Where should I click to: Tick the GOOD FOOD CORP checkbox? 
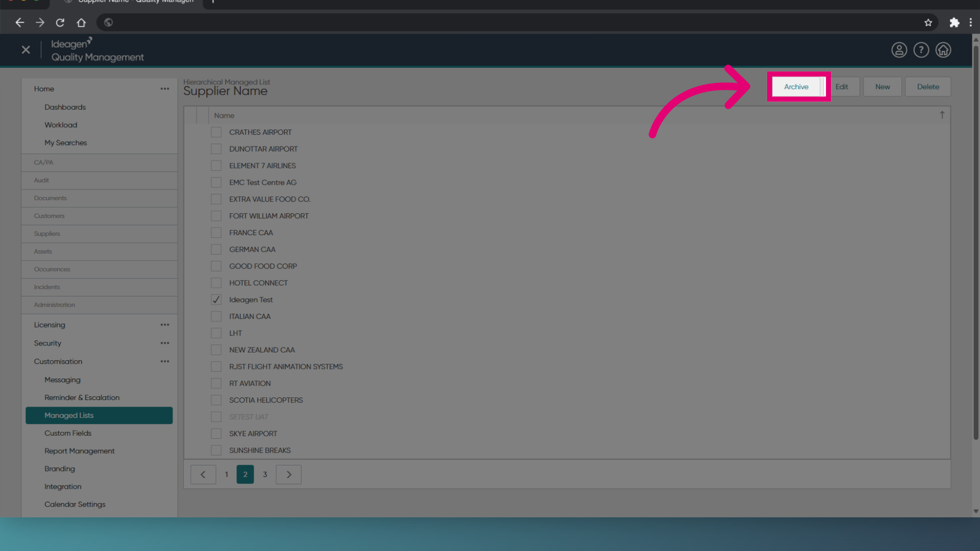pyautogui.click(x=216, y=266)
